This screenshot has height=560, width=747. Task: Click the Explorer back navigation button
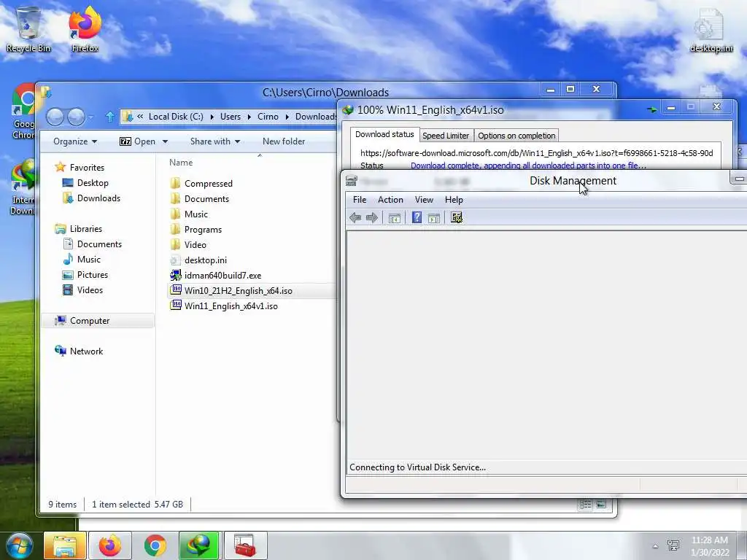[x=55, y=117]
